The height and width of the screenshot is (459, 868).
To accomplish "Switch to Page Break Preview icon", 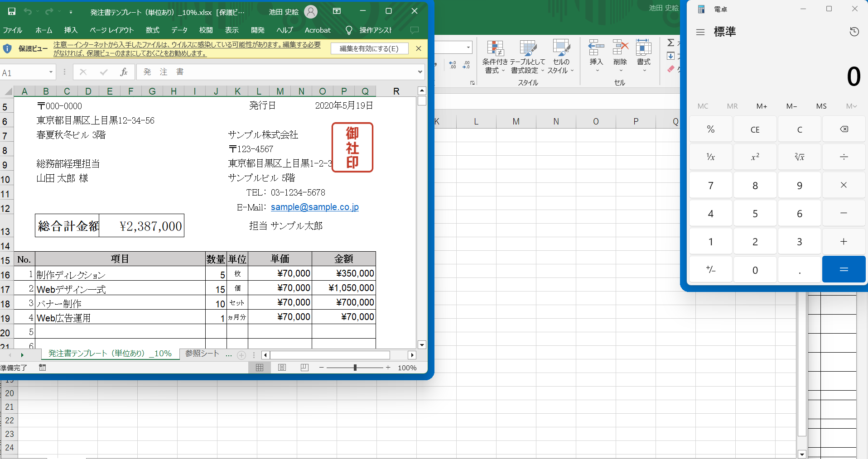I will (x=304, y=368).
